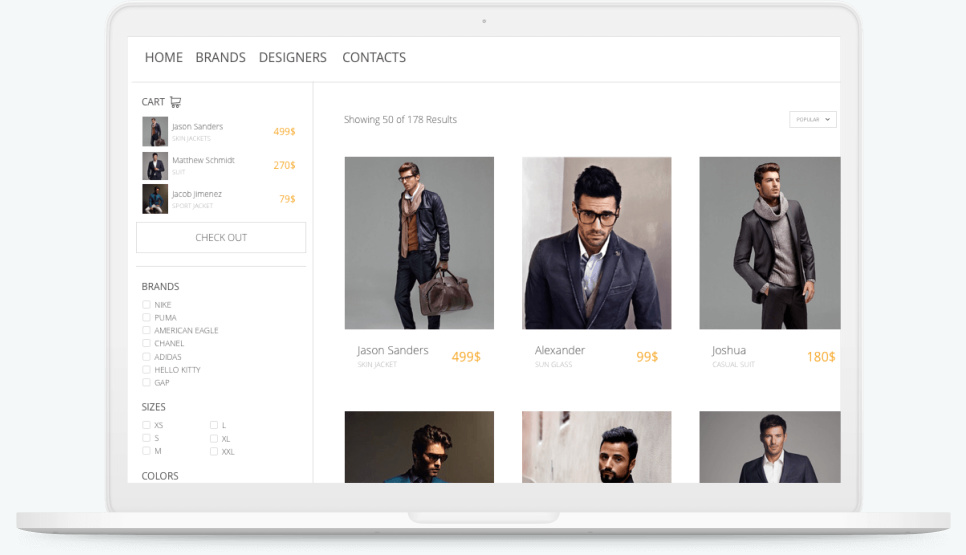This screenshot has width=966, height=555.
Task: Open the HOME menu item
Action: [164, 57]
